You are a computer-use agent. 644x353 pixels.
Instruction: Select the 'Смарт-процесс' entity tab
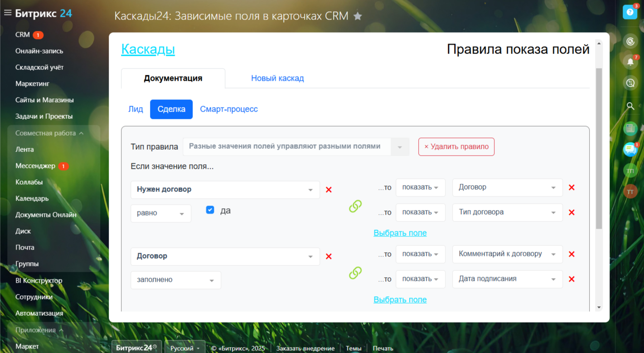(x=229, y=109)
